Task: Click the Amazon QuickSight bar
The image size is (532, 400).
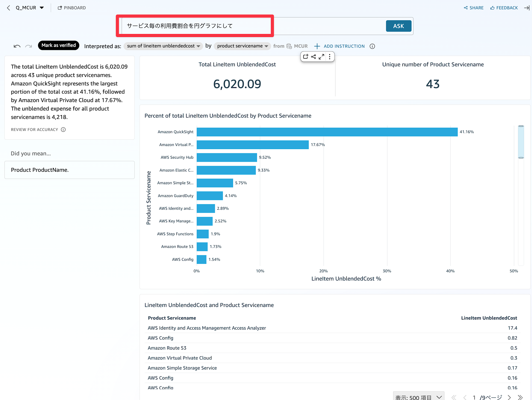Action: [327, 132]
